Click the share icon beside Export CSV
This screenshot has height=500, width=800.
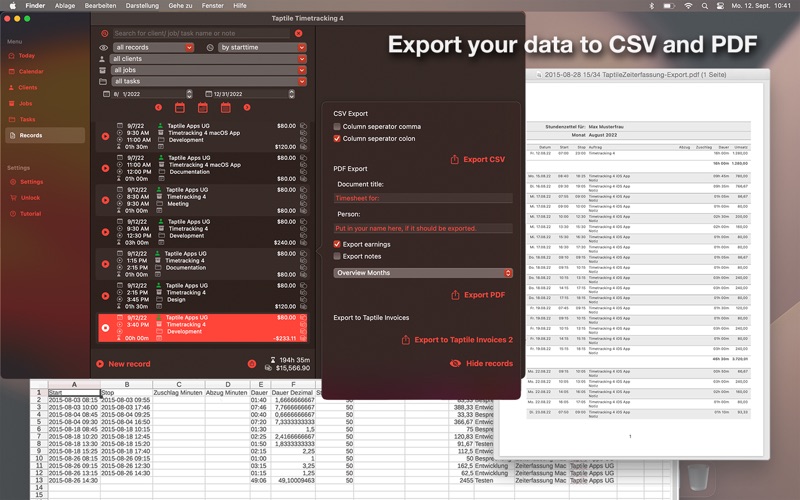click(455, 159)
